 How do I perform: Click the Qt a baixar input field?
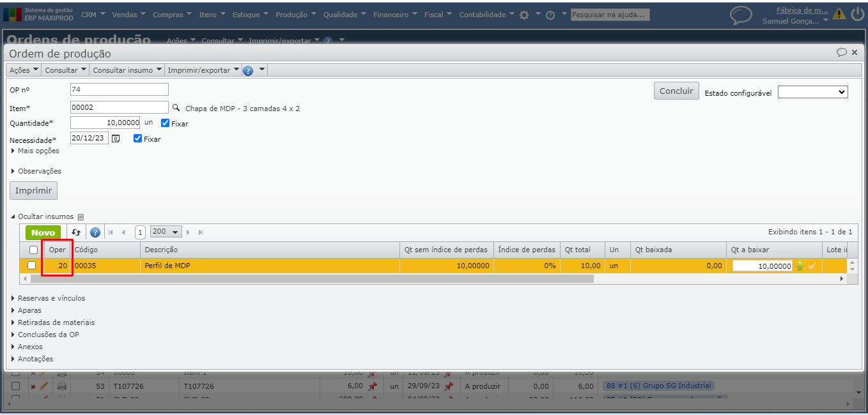763,266
